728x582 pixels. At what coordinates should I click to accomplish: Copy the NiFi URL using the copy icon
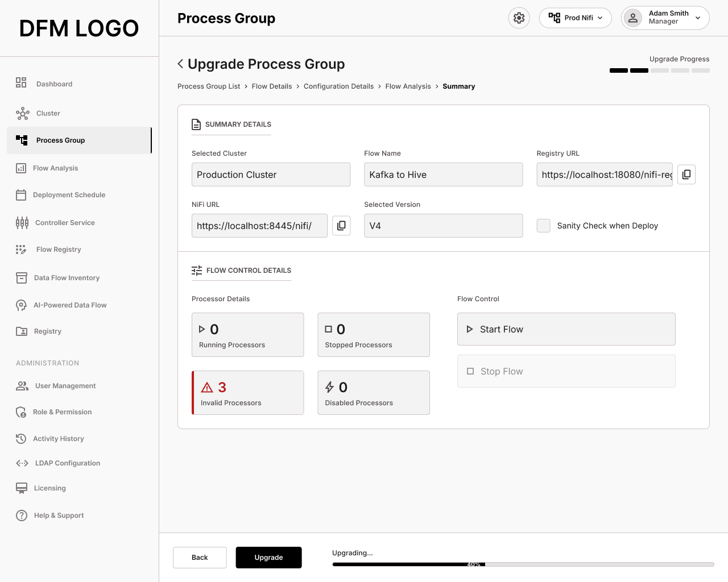coord(341,226)
